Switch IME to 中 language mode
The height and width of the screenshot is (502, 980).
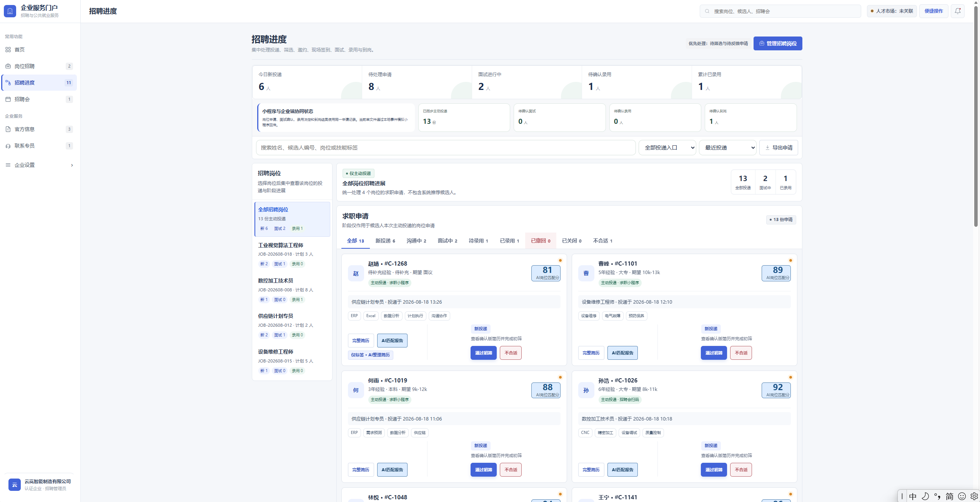[x=913, y=496]
